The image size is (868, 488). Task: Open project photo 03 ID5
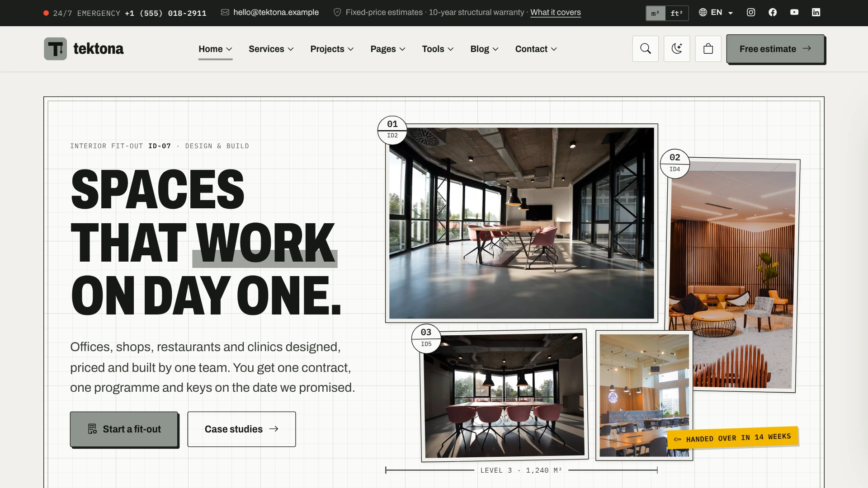click(x=504, y=395)
